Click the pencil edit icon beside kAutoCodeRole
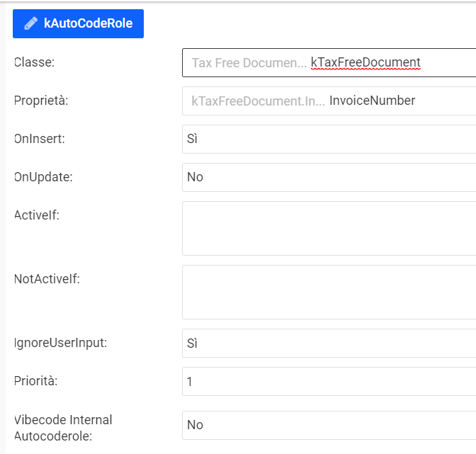The image size is (476, 454). pos(30,23)
